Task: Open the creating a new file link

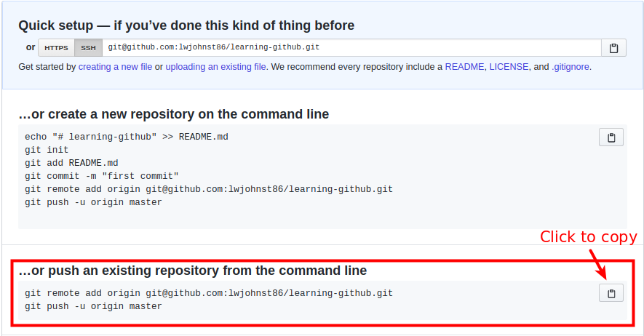Action: 115,67
